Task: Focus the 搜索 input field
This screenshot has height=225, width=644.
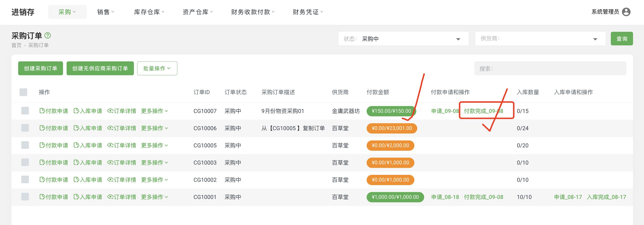Action: (550, 68)
